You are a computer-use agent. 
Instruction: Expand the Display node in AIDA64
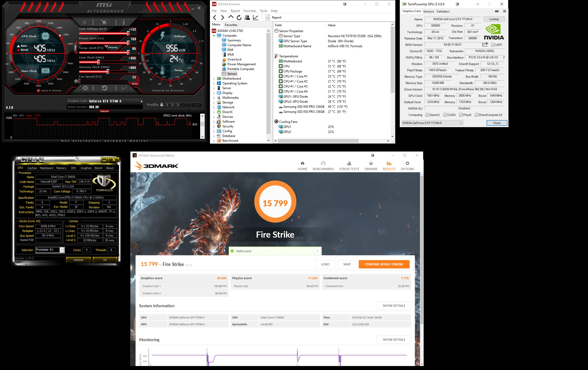coord(214,93)
